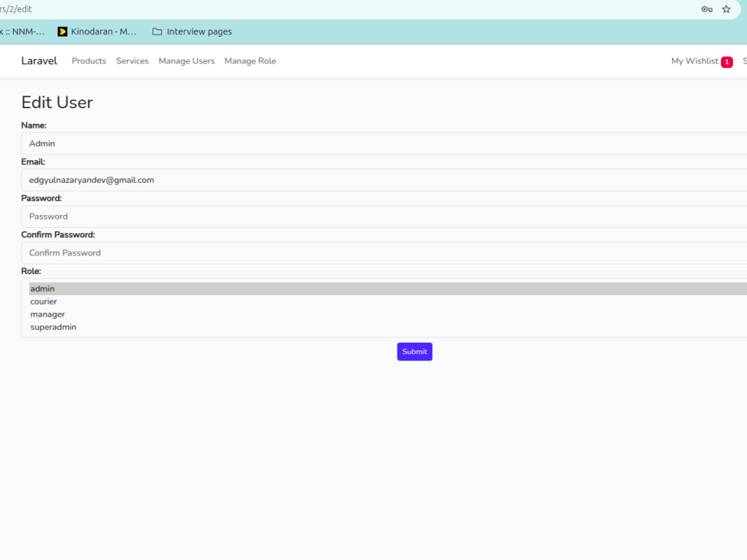
Task: Click the password key icon in address bar
Action: coord(707,9)
